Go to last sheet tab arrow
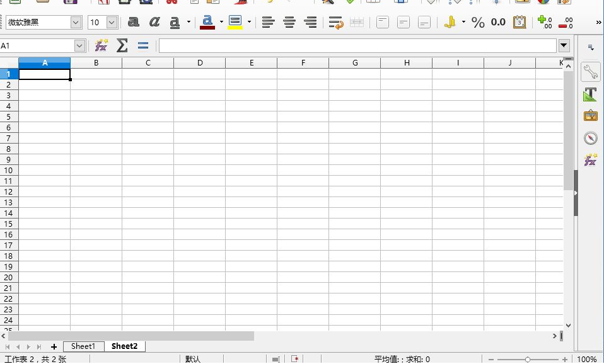The width and height of the screenshot is (604, 364). pos(38,347)
